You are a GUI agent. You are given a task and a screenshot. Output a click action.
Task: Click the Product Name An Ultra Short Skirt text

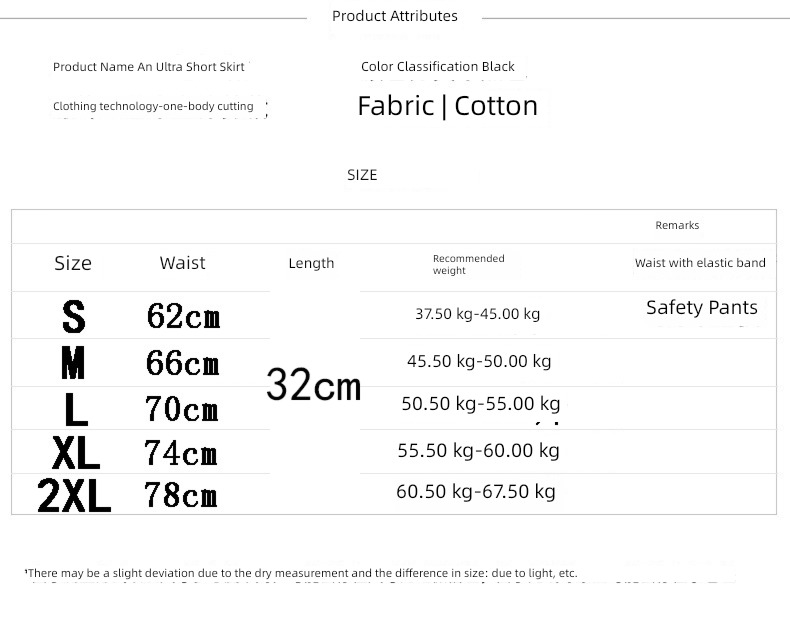(148, 67)
